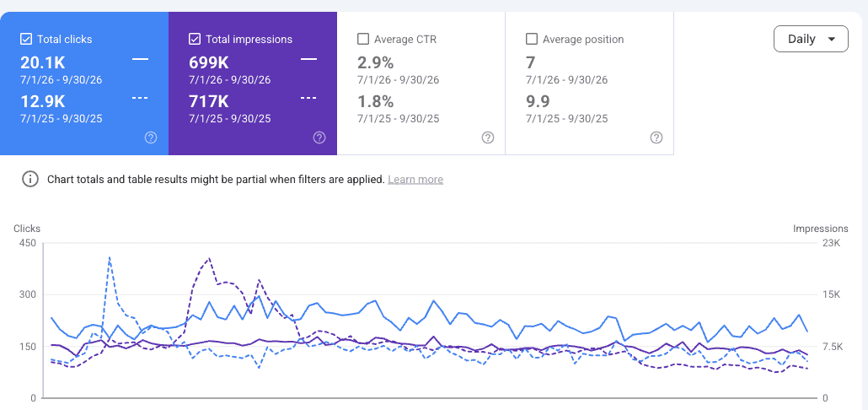Click the Clicks axis label

[27, 229]
